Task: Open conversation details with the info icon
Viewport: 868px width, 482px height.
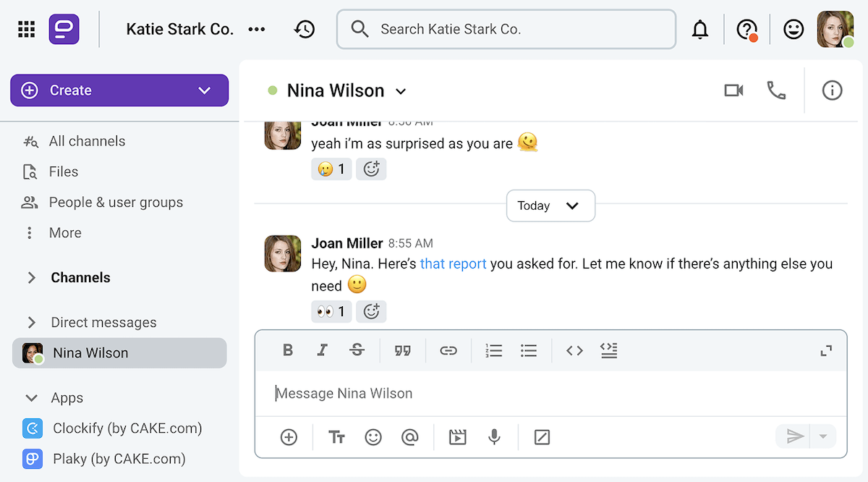Action: click(832, 90)
